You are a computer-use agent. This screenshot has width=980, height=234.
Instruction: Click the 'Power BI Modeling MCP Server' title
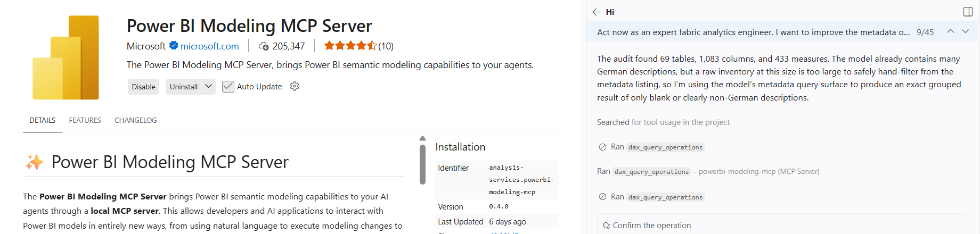[249, 26]
